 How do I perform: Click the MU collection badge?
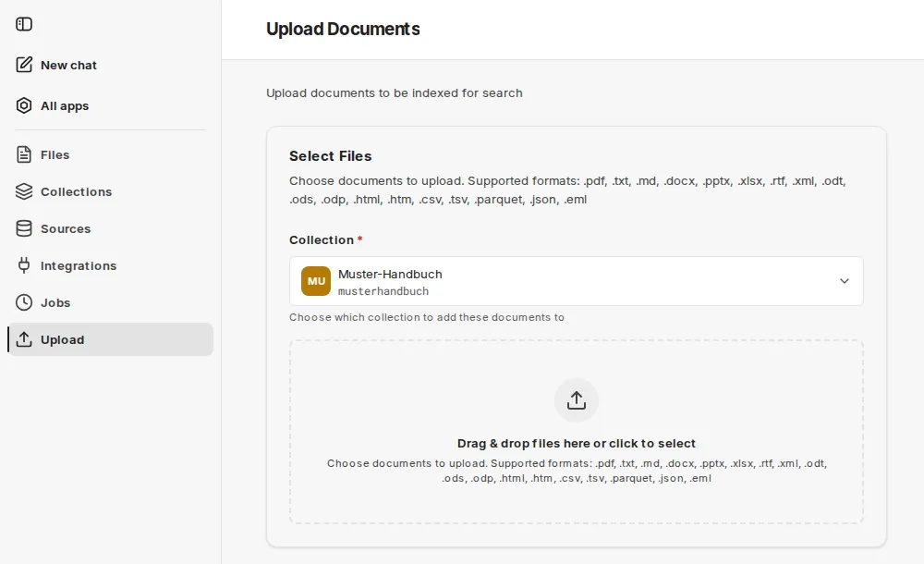[x=316, y=281]
